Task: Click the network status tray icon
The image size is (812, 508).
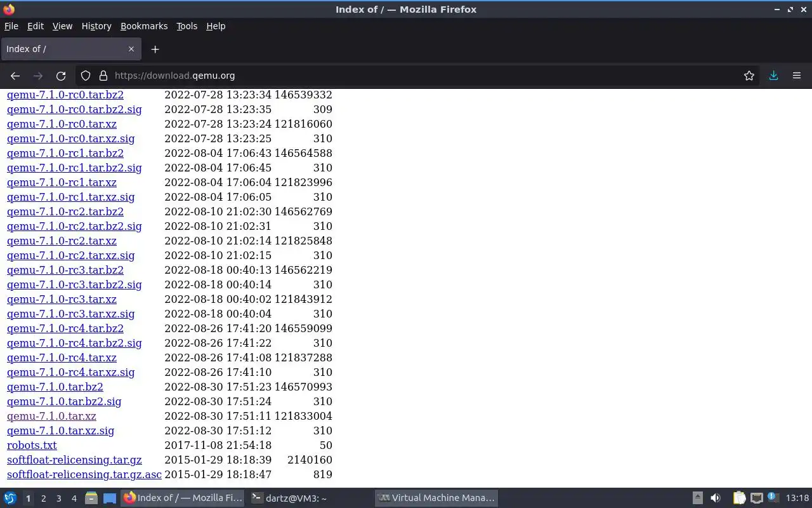Action: pos(756,498)
